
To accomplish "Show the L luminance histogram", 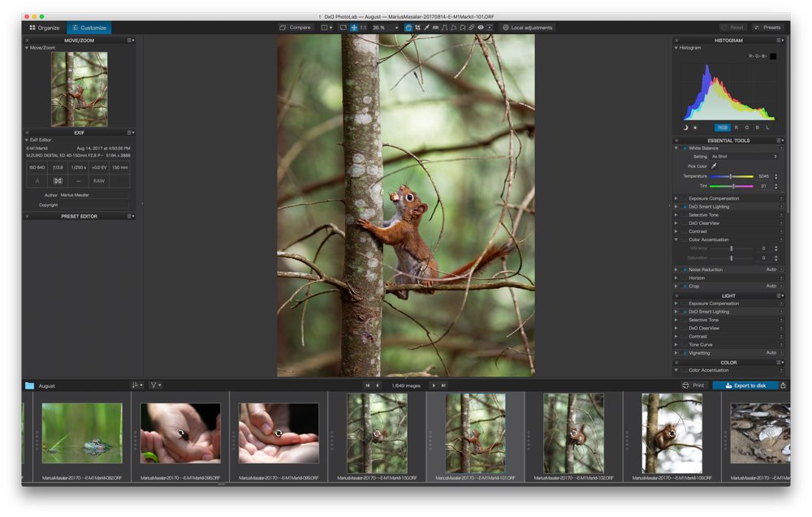I will [767, 127].
